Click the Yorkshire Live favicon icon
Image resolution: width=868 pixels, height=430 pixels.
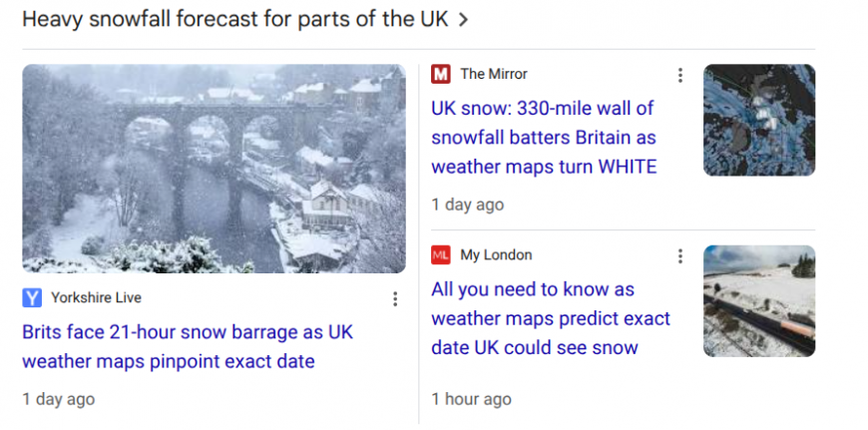pyautogui.click(x=32, y=297)
